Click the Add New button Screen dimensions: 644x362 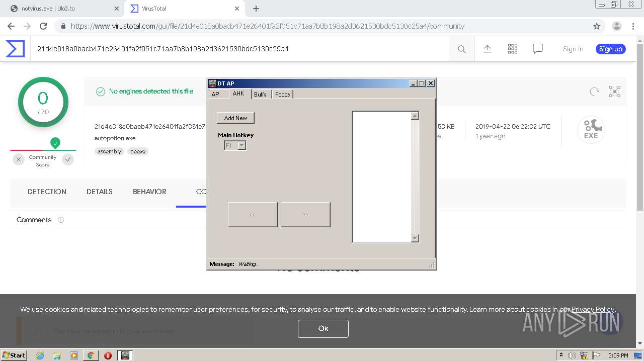[235, 118]
